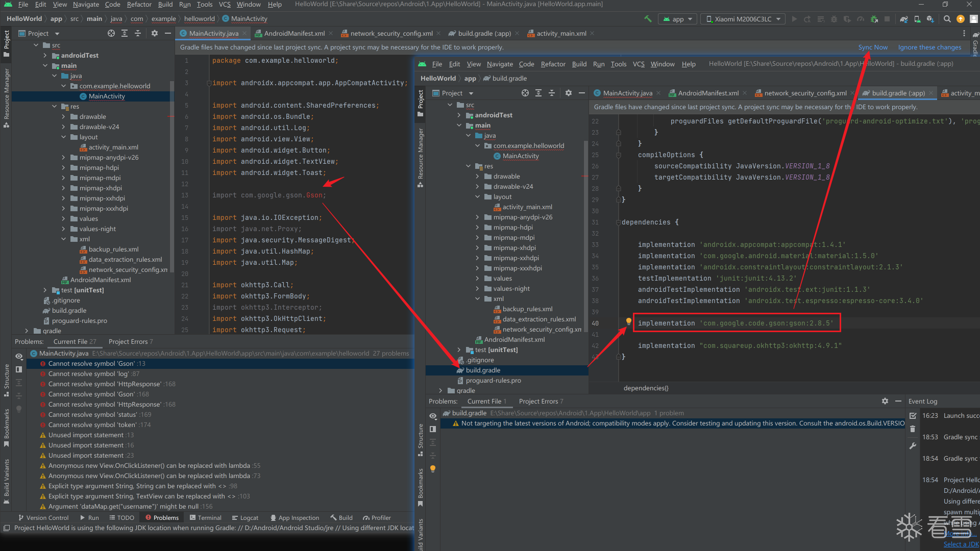Click yellow lightbulb beside gson implementation line
Screen dimensions: 980x551
pos(629,321)
